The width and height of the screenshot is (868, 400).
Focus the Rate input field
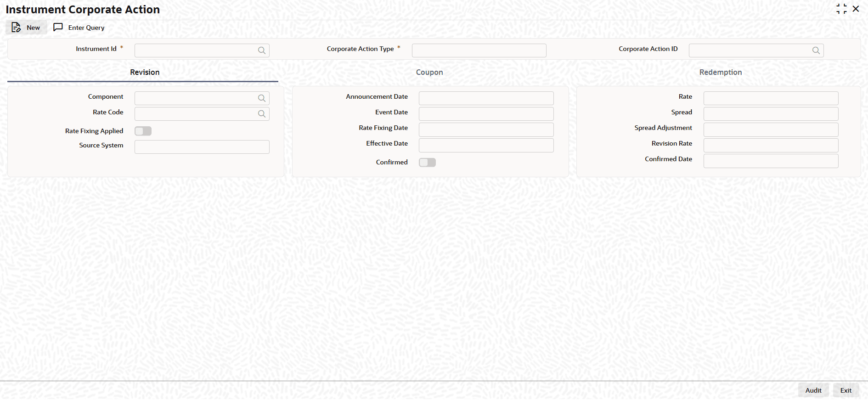click(x=771, y=98)
